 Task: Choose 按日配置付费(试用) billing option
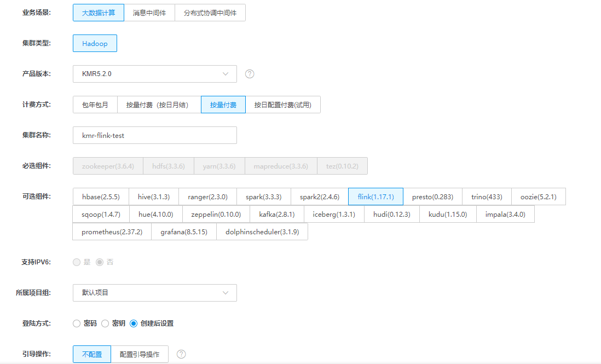point(282,105)
